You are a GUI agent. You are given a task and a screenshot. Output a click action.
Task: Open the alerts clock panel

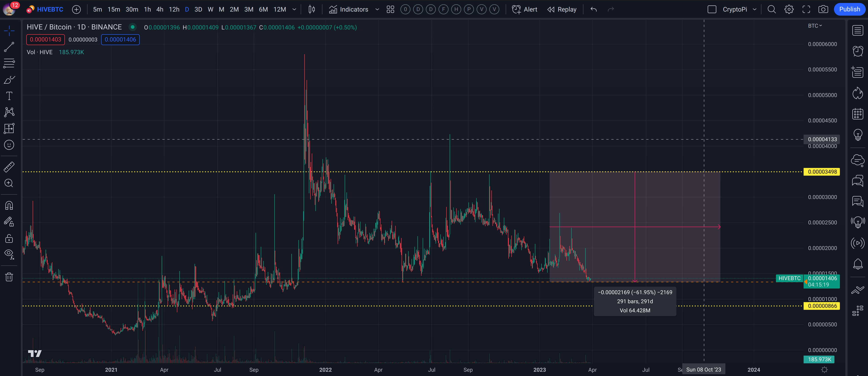coord(858,51)
